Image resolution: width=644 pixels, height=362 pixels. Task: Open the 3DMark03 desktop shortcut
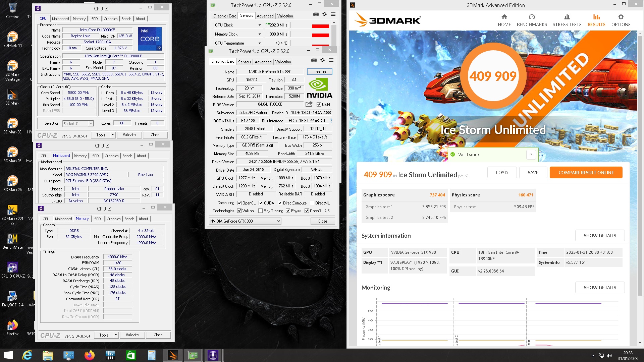[x=12, y=126]
